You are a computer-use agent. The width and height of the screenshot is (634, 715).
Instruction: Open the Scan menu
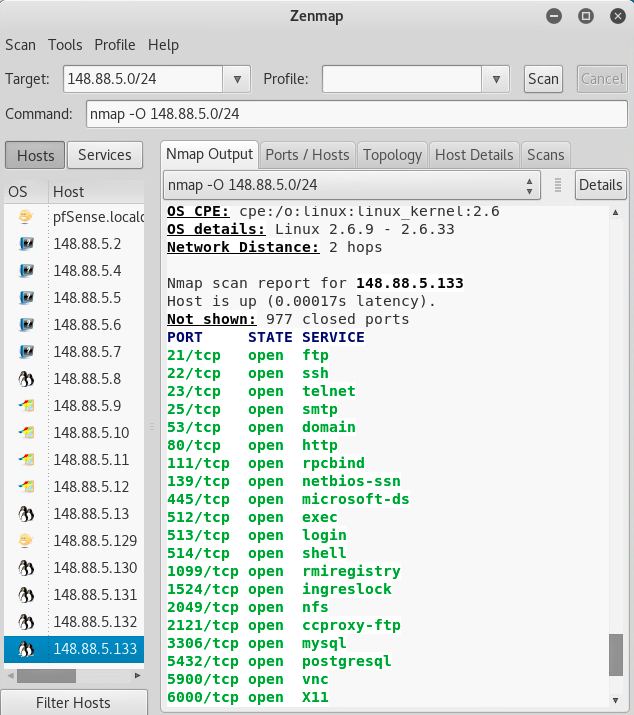(21, 45)
